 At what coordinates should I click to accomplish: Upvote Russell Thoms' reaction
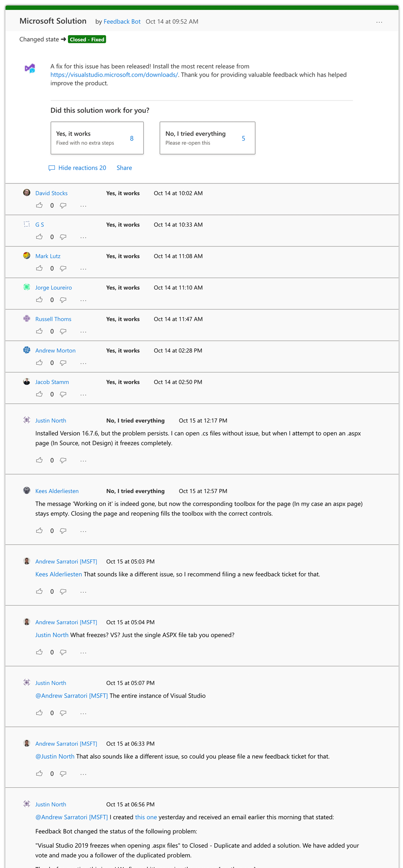pos(39,331)
